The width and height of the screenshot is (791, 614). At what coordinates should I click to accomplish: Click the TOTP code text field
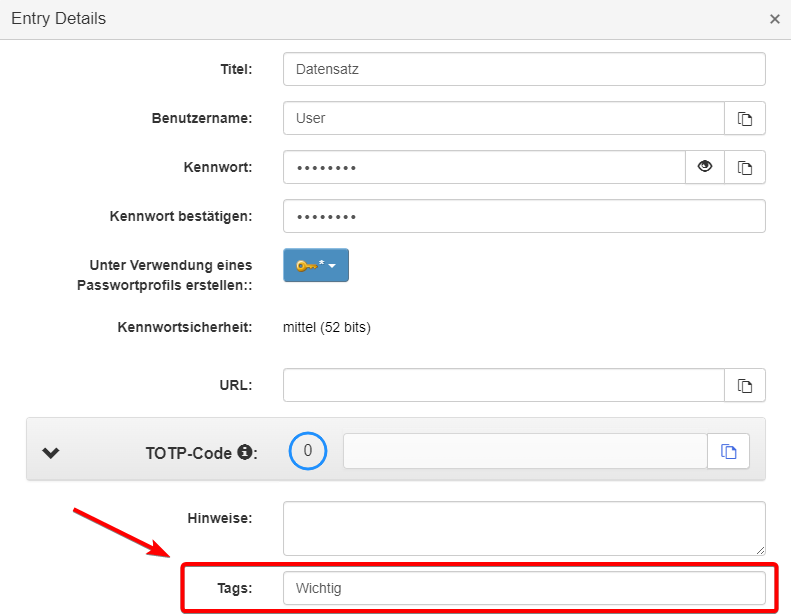pyautogui.click(x=525, y=451)
